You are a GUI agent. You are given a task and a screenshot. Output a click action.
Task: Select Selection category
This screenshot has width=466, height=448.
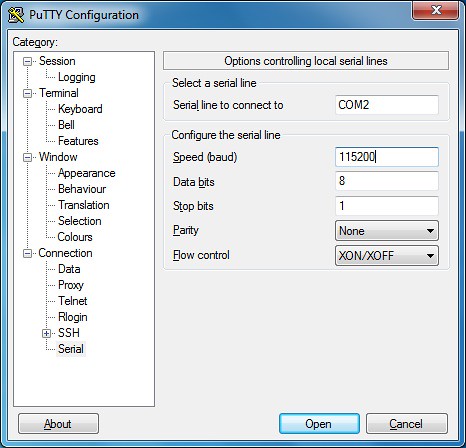(79, 221)
